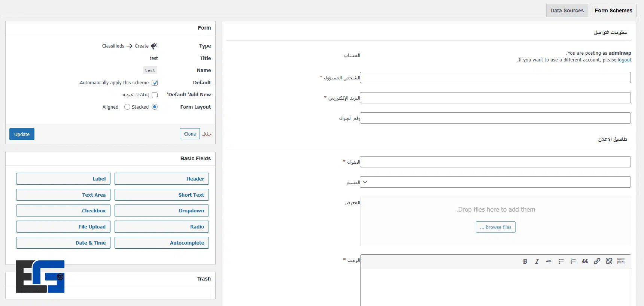This screenshot has width=644, height=306.
Task: Check the Default 'Add New' classifieds checkbox
Action: 155,95
